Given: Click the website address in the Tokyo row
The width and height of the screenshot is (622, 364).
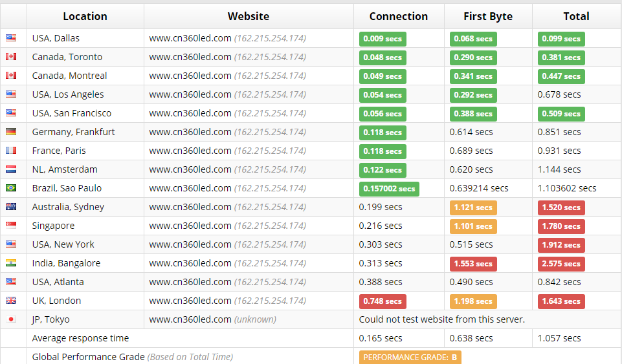Looking at the screenshot, I should coord(190,319).
